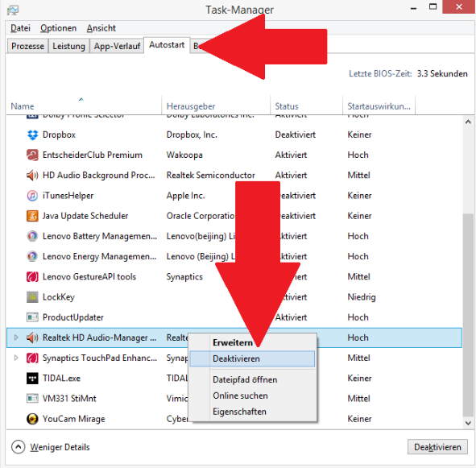Click the Task-Manager title bar icon
The width and height of the screenshot is (476, 468).
coord(13,10)
